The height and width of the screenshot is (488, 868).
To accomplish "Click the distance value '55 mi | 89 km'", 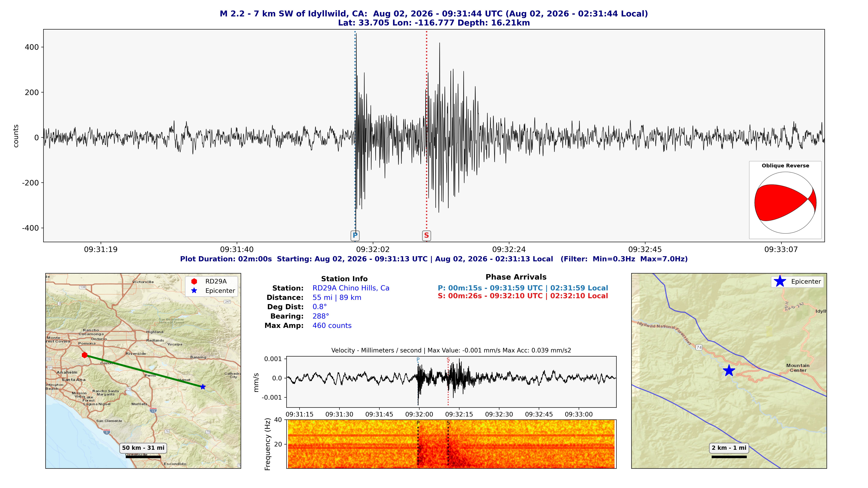I will (337, 298).
